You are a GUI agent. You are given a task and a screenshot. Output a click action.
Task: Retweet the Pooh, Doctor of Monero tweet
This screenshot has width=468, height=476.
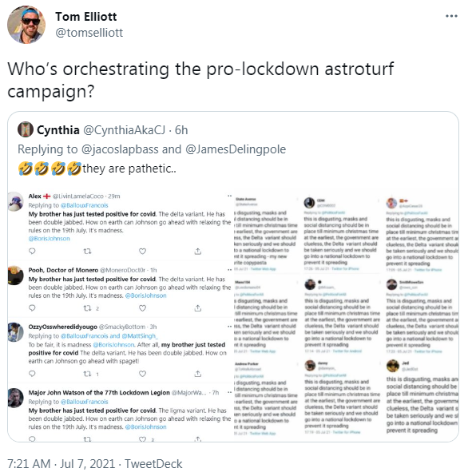(87, 308)
